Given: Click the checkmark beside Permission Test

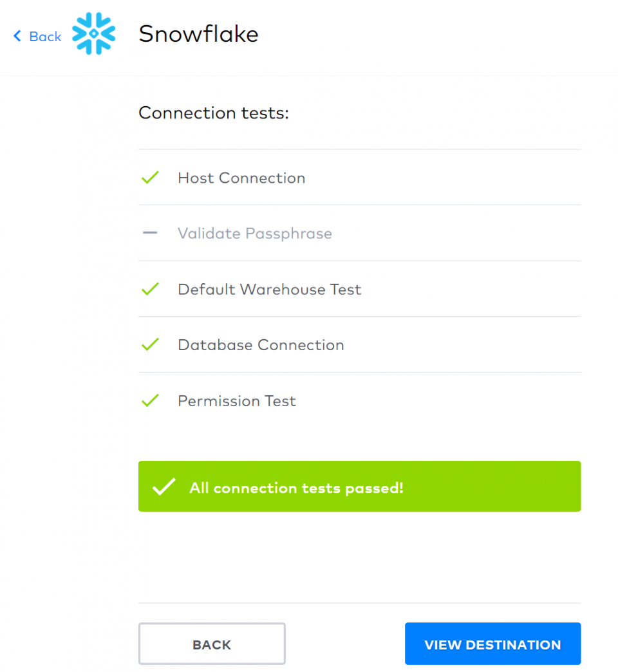Looking at the screenshot, I should coord(149,400).
